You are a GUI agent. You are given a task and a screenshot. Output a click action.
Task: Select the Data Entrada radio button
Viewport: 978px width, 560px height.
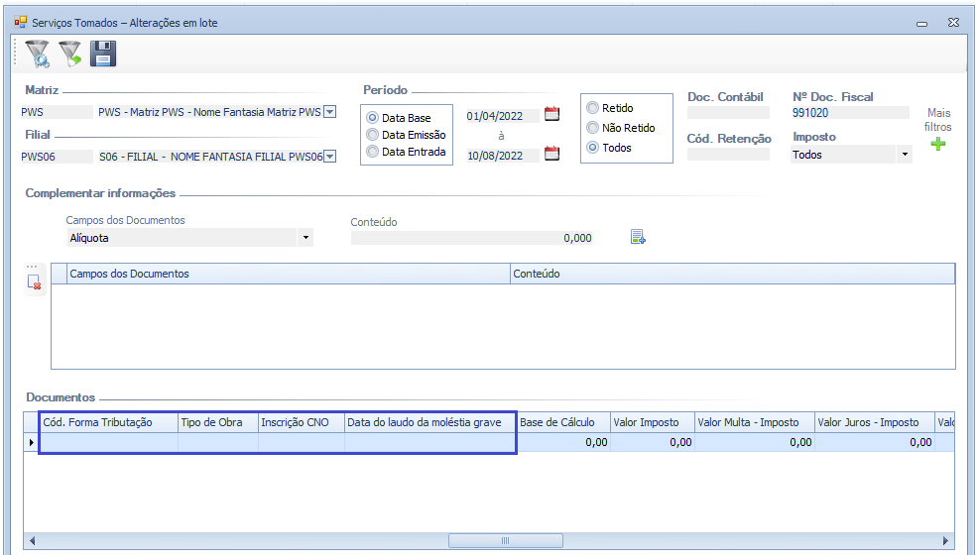[373, 153]
